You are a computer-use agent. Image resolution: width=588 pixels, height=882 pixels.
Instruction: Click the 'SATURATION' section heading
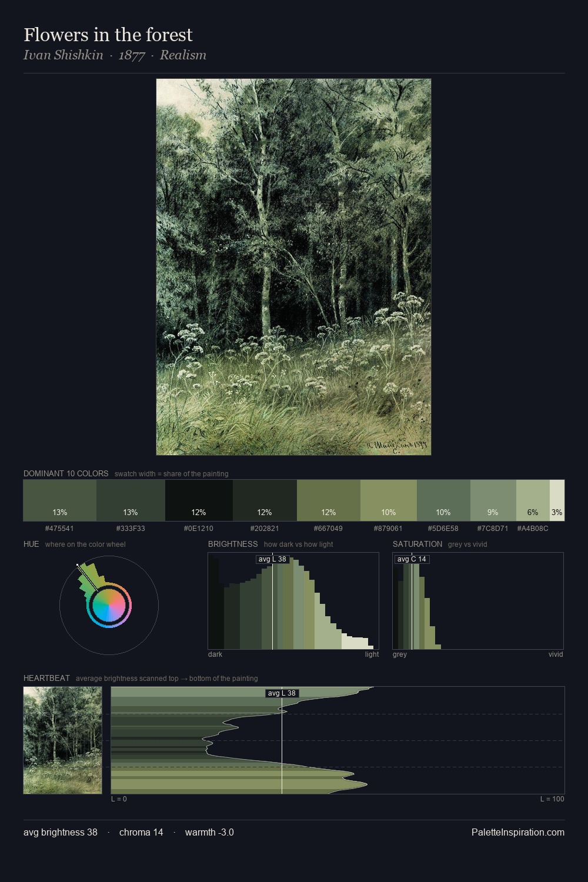tap(417, 544)
